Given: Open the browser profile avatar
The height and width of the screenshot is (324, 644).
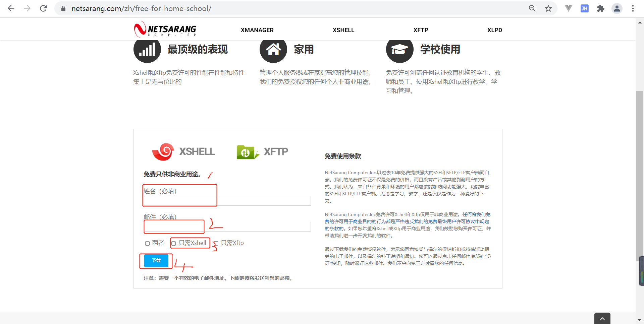Looking at the screenshot, I should coord(617,8).
